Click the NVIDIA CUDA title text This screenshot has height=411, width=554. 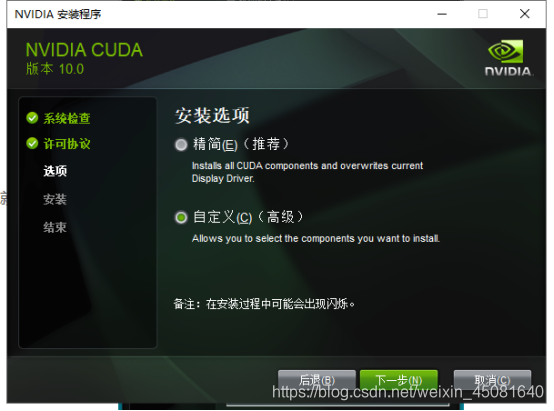click(84, 50)
